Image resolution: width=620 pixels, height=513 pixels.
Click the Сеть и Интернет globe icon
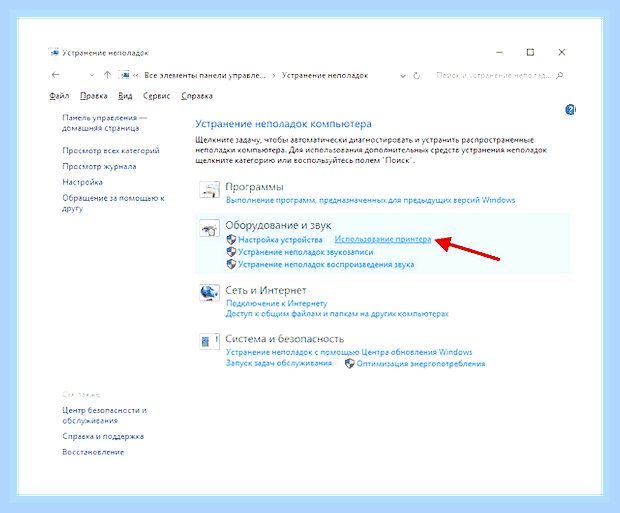pyautogui.click(x=209, y=293)
